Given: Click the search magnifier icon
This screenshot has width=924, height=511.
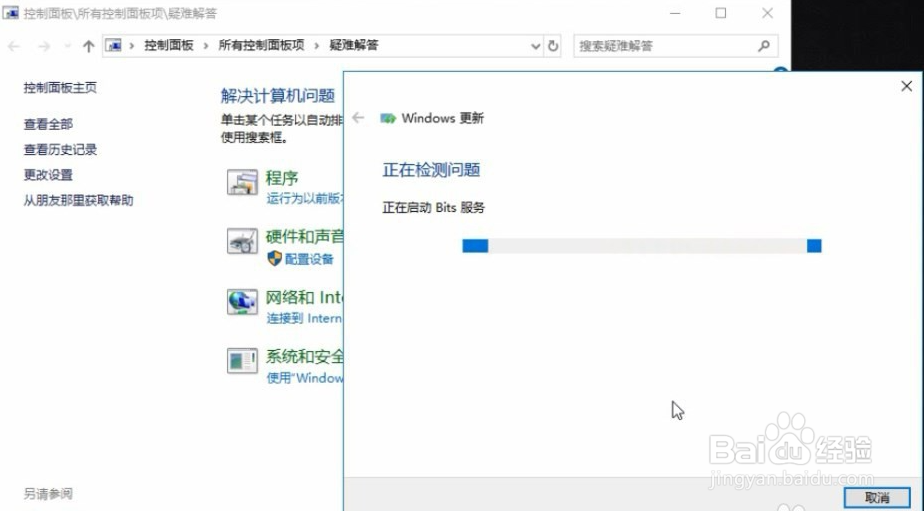Looking at the screenshot, I should tap(764, 45).
